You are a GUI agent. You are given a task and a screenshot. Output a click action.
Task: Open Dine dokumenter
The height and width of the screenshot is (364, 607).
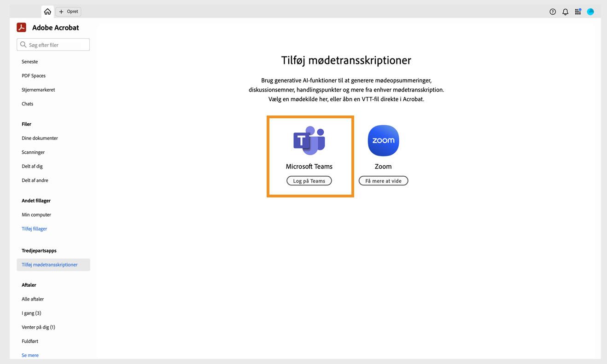(x=40, y=138)
